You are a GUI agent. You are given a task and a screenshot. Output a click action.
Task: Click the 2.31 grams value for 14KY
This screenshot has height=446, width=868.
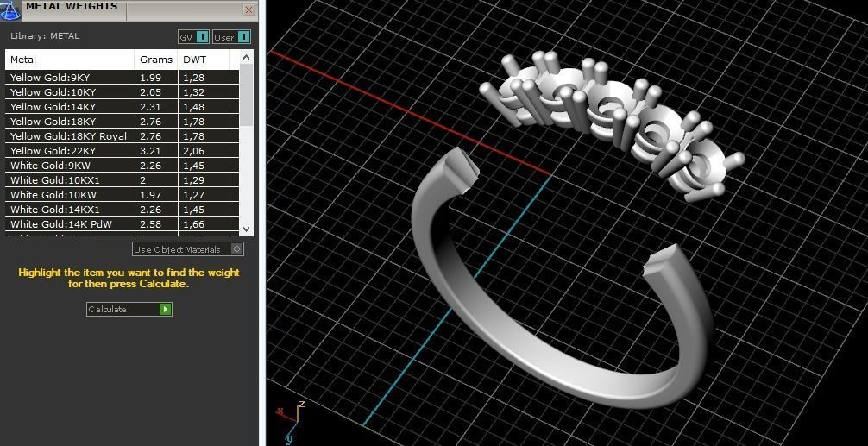[x=150, y=107]
